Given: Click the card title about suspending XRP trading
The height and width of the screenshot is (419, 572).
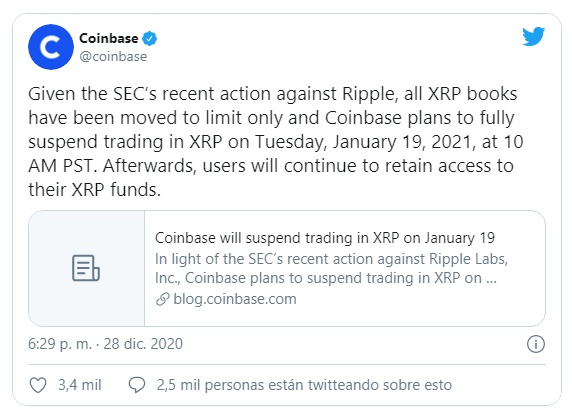Looking at the screenshot, I should pos(325,238).
